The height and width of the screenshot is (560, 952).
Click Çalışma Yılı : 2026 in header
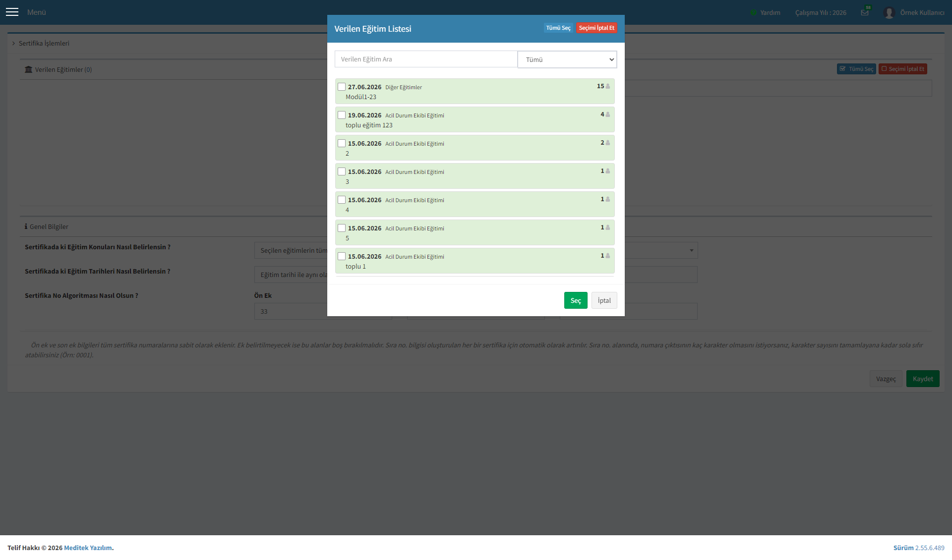coord(821,13)
